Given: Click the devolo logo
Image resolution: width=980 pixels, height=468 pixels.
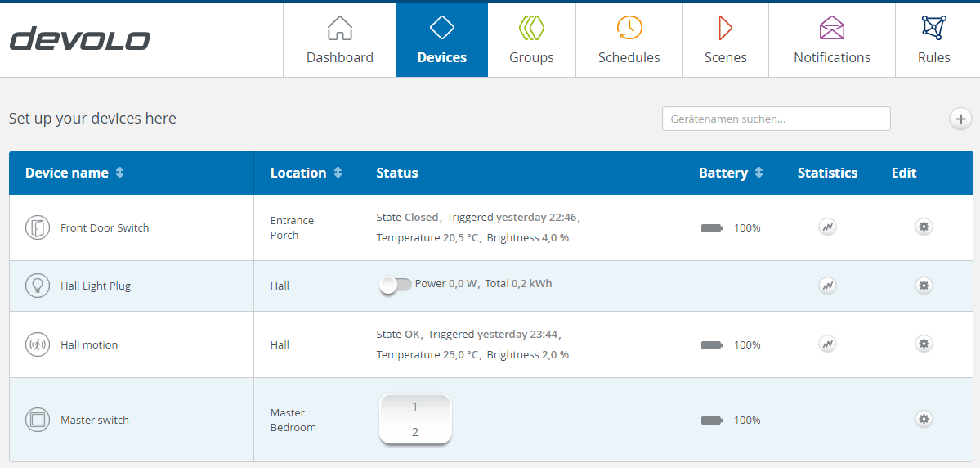Looking at the screenshot, I should click(80, 39).
